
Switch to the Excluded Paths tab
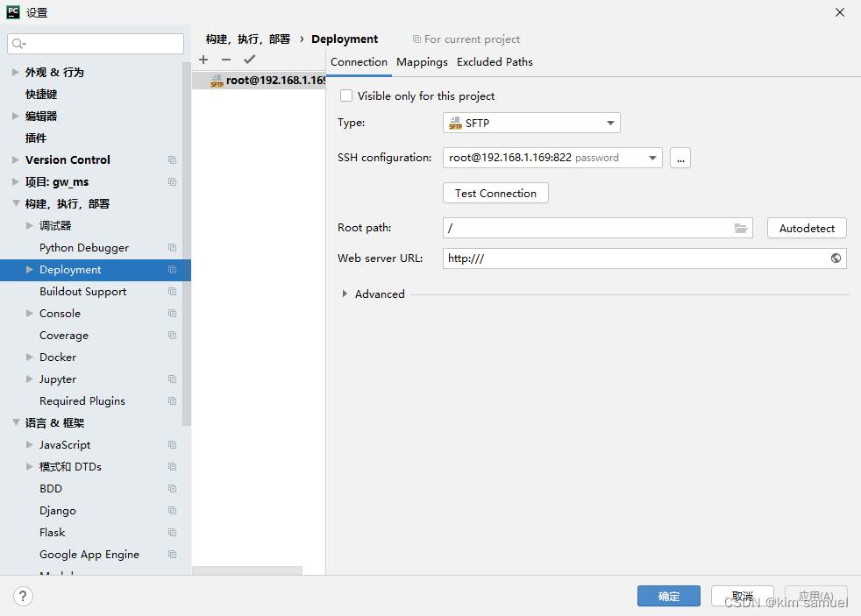(495, 61)
